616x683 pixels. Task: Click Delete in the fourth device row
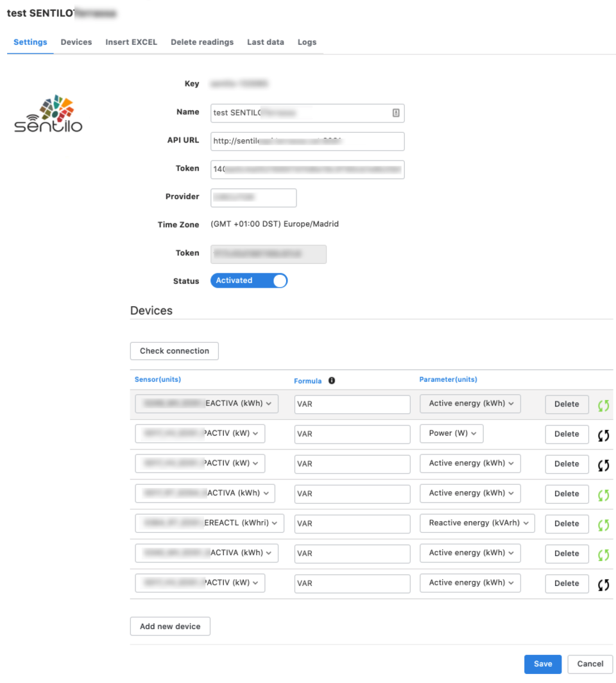point(567,494)
